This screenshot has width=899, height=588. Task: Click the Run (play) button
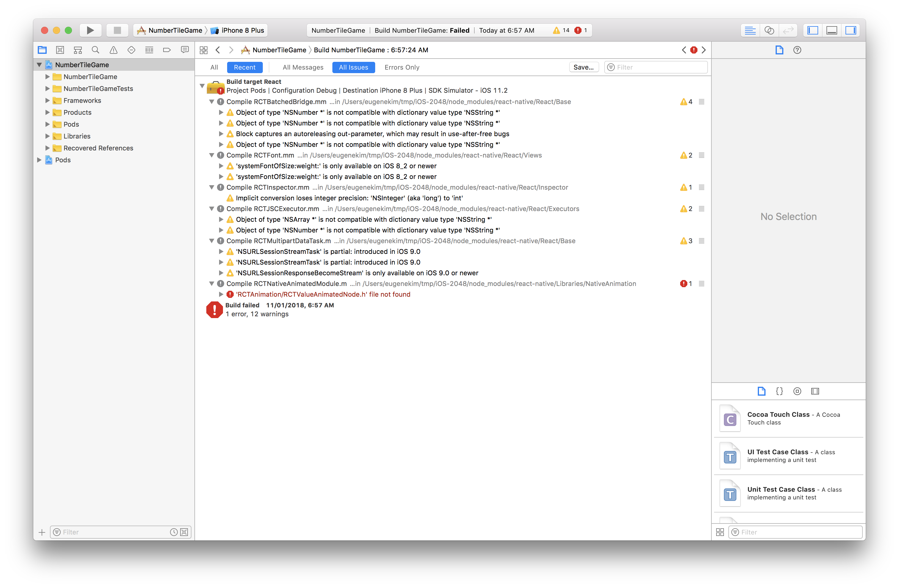click(x=90, y=30)
